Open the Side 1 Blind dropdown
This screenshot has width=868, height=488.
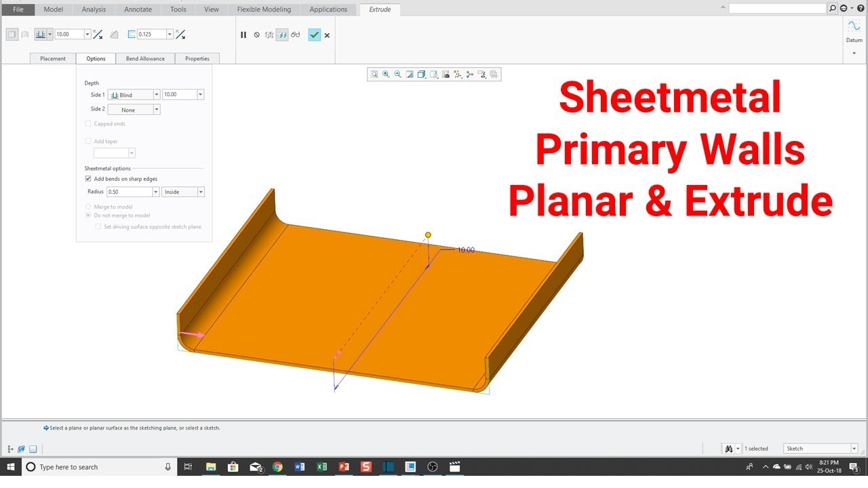pos(157,95)
